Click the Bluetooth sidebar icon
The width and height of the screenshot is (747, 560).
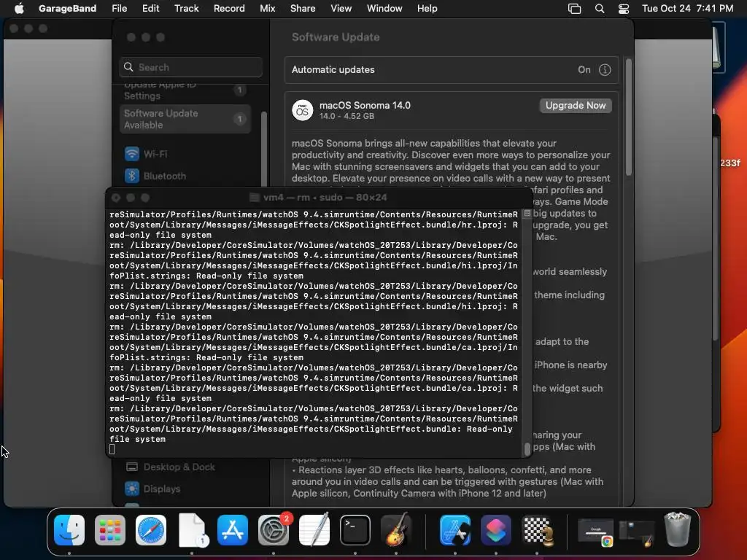132,176
